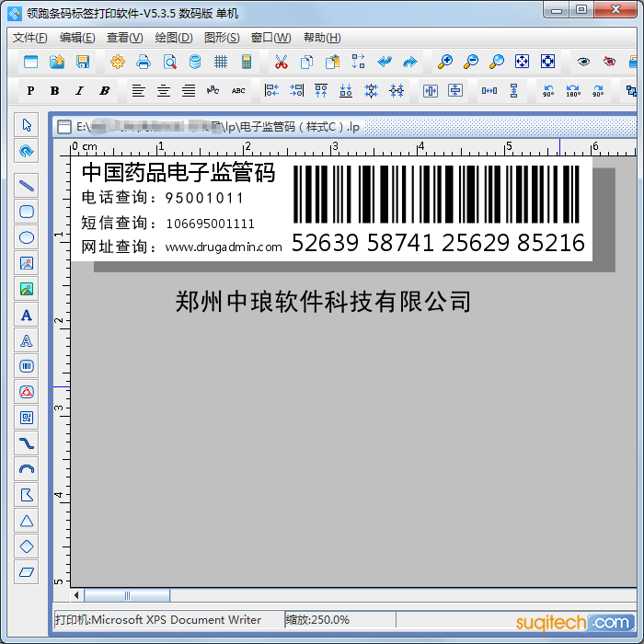Select the outlined text A tool
The image size is (644, 644).
tap(27, 340)
